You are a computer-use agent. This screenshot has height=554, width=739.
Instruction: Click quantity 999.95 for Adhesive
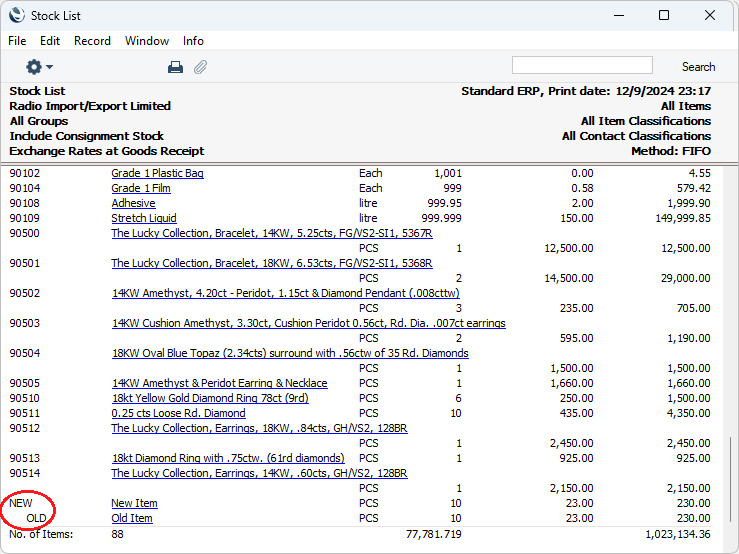pyautogui.click(x=444, y=203)
